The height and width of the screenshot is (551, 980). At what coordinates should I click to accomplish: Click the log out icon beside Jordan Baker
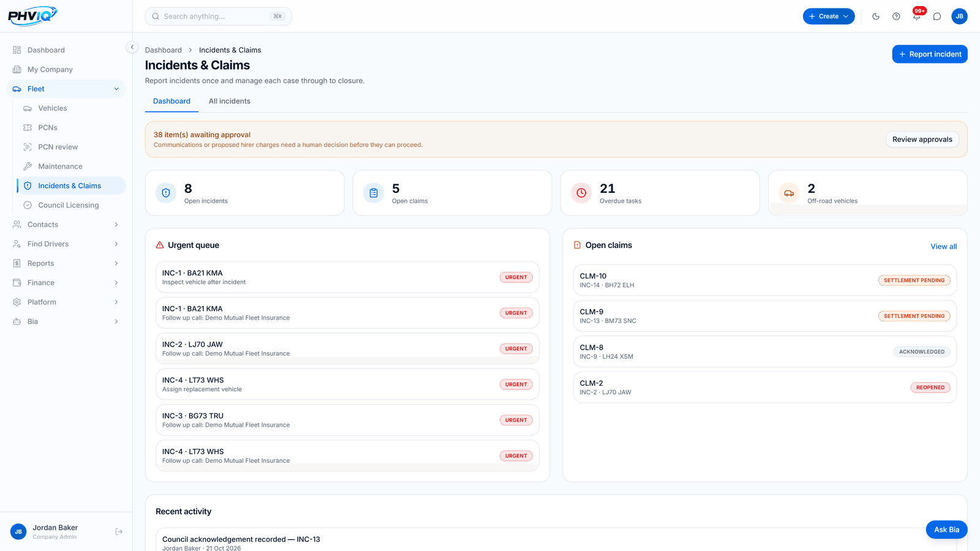click(x=119, y=531)
